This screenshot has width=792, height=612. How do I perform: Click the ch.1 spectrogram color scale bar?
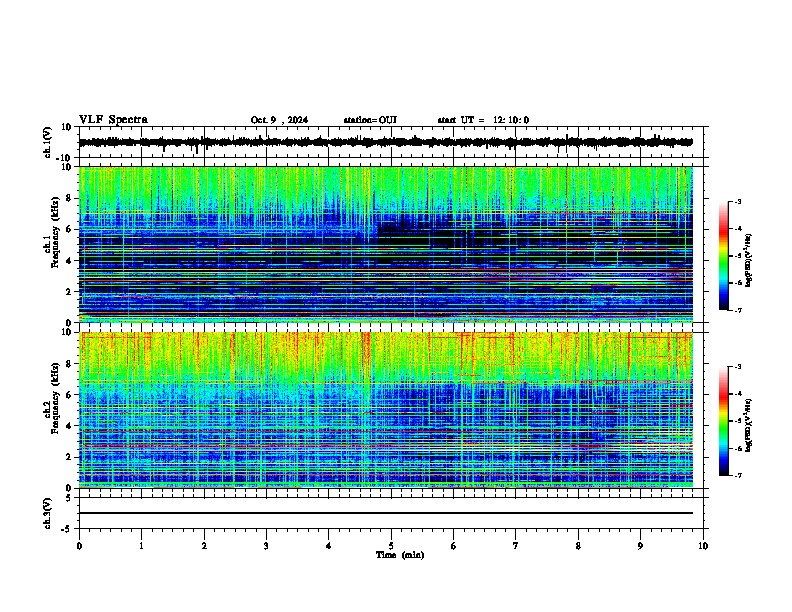coord(724,256)
